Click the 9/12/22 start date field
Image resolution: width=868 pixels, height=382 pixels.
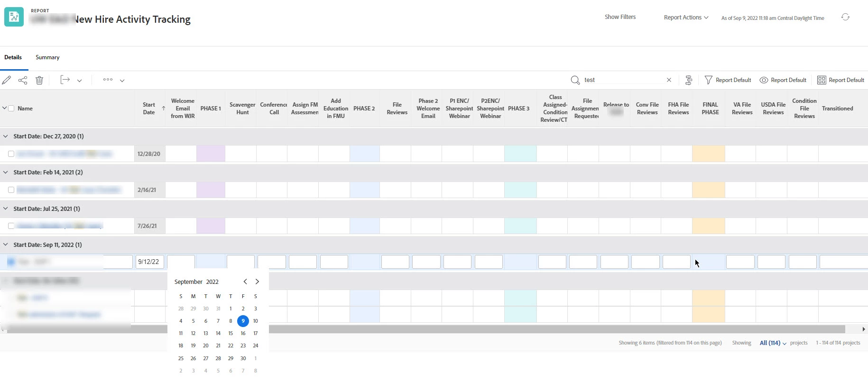(150, 262)
